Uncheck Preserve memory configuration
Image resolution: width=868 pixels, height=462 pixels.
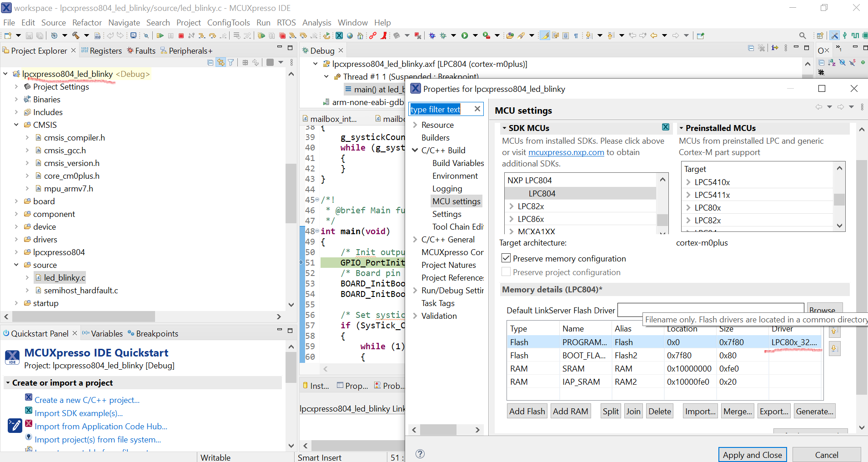point(506,258)
